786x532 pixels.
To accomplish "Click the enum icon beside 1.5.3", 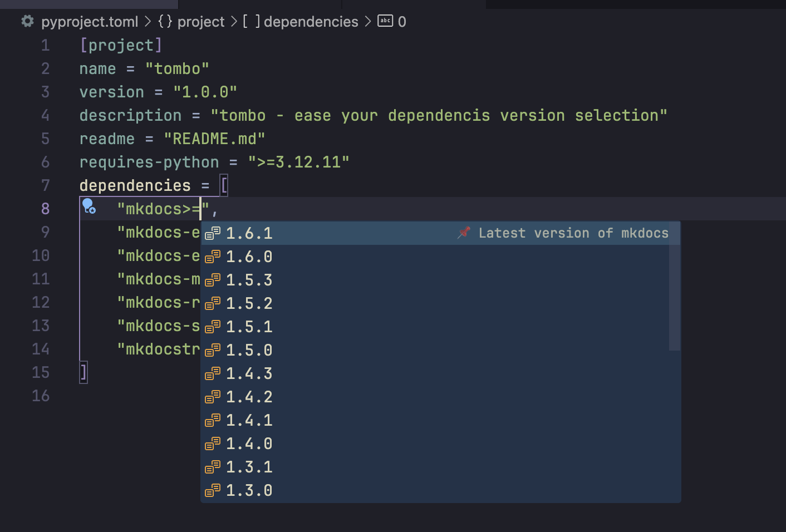I will click(x=213, y=280).
